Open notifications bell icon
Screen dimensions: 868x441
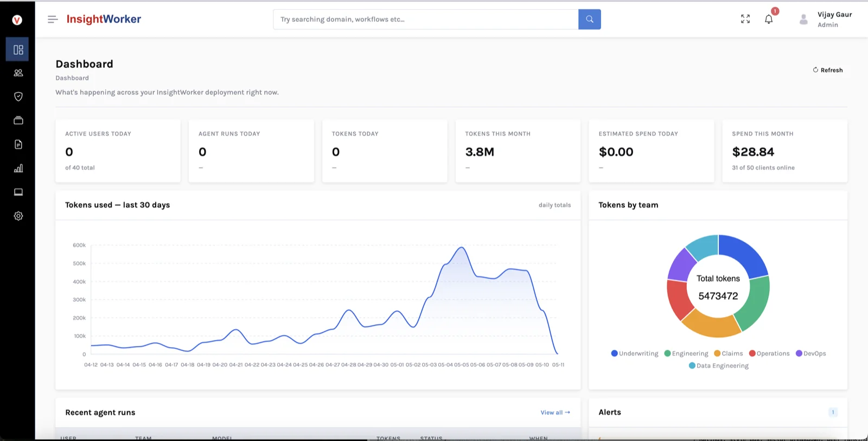(x=769, y=20)
